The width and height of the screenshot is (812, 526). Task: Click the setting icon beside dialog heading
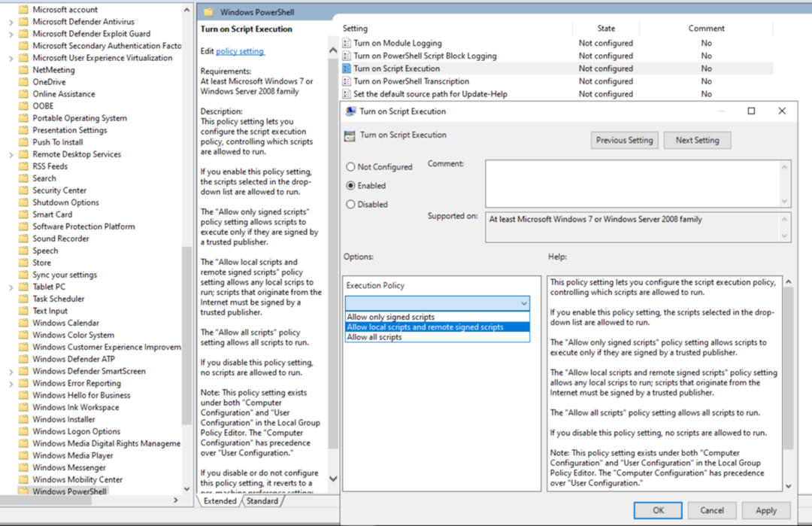click(x=350, y=135)
